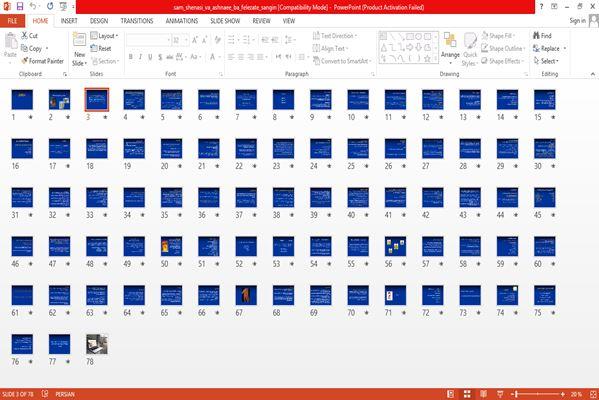
Task: Toggle Bold formatting
Action: [131, 57]
